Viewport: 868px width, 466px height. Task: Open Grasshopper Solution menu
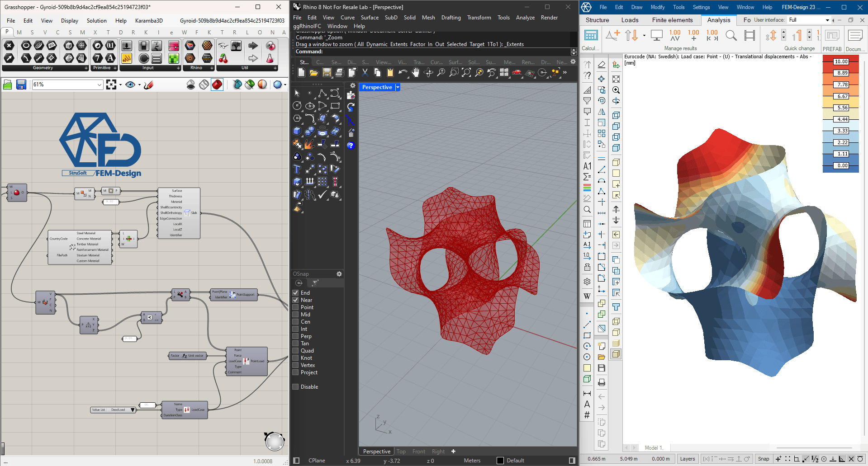pos(97,21)
